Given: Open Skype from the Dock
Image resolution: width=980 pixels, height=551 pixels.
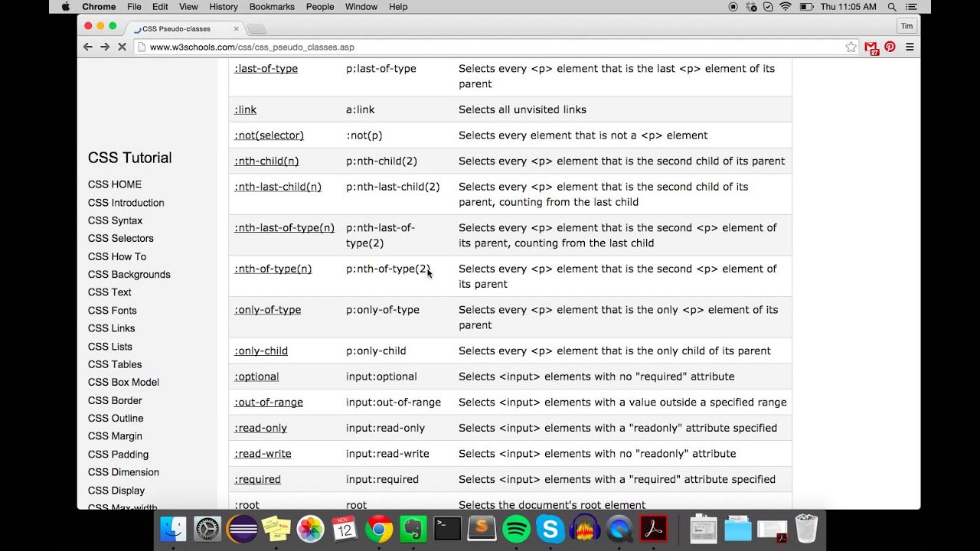Looking at the screenshot, I should point(550,529).
